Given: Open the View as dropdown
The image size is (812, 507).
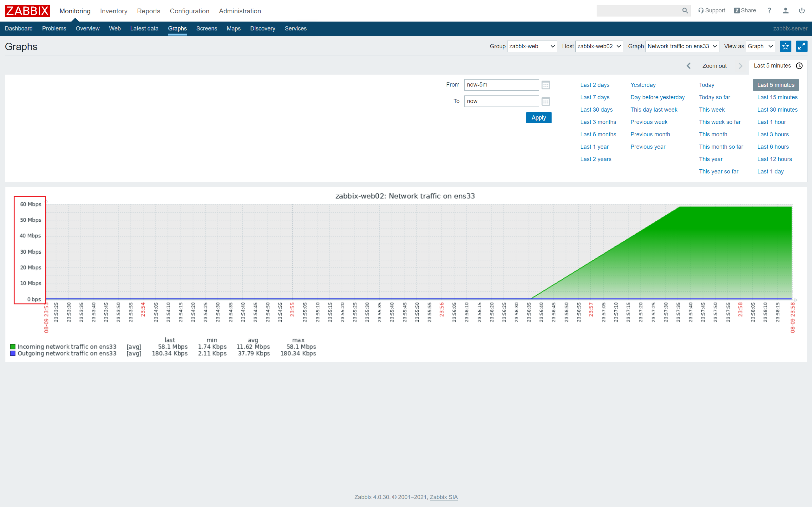Looking at the screenshot, I should point(760,46).
